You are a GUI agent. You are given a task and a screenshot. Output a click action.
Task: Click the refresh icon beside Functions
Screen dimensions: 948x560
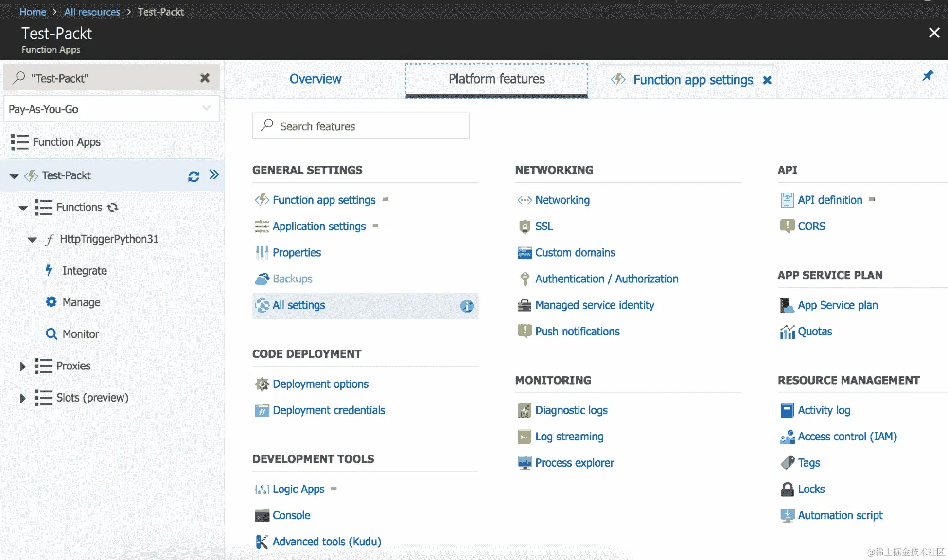(113, 208)
